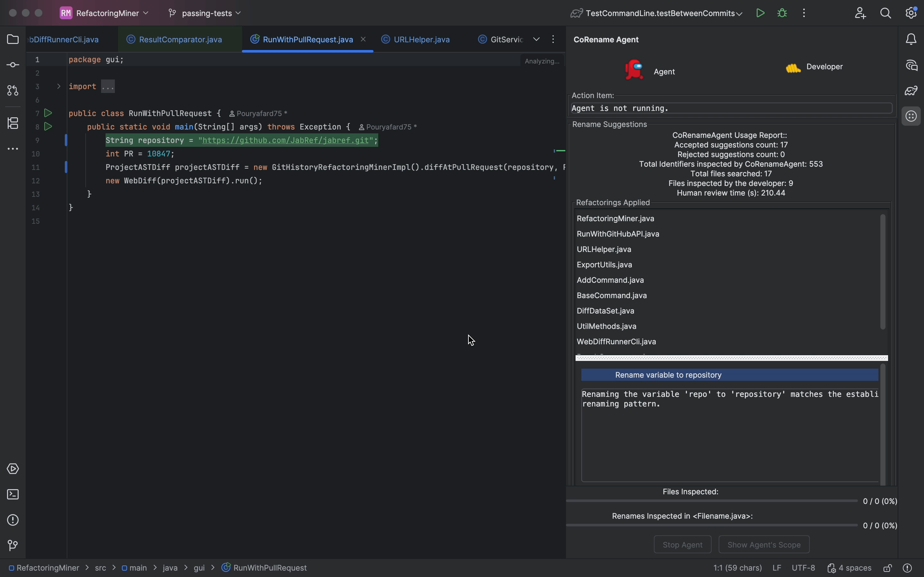This screenshot has height=577, width=924.
Task: Open the Notifications bell panel
Action: tap(911, 39)
